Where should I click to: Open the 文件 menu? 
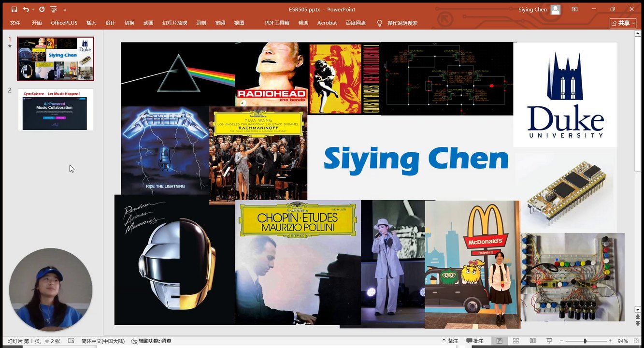click(x=15, y=23)
